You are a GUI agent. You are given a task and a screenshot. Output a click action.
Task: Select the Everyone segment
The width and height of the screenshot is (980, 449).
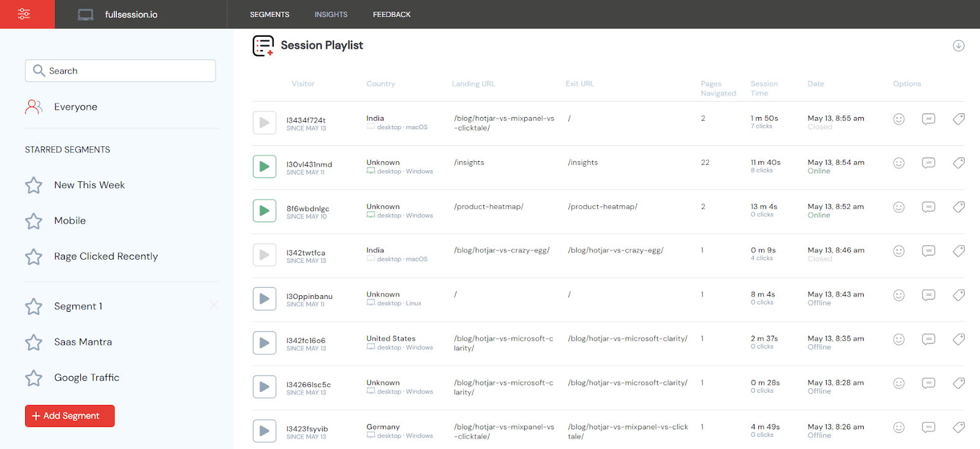(x=75, y=107)
